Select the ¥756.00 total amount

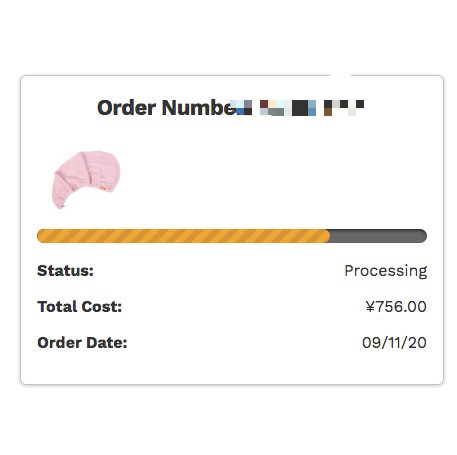[396, 306]
